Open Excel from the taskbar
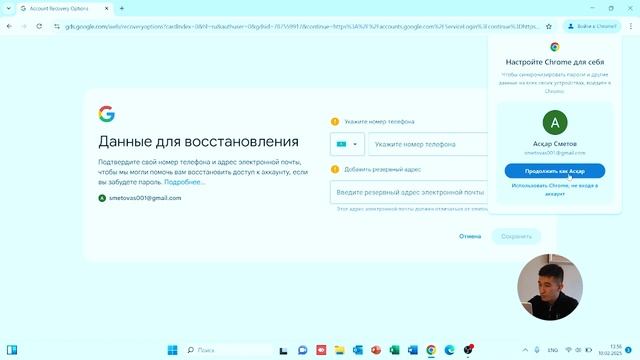 click(x=394, y=350)
